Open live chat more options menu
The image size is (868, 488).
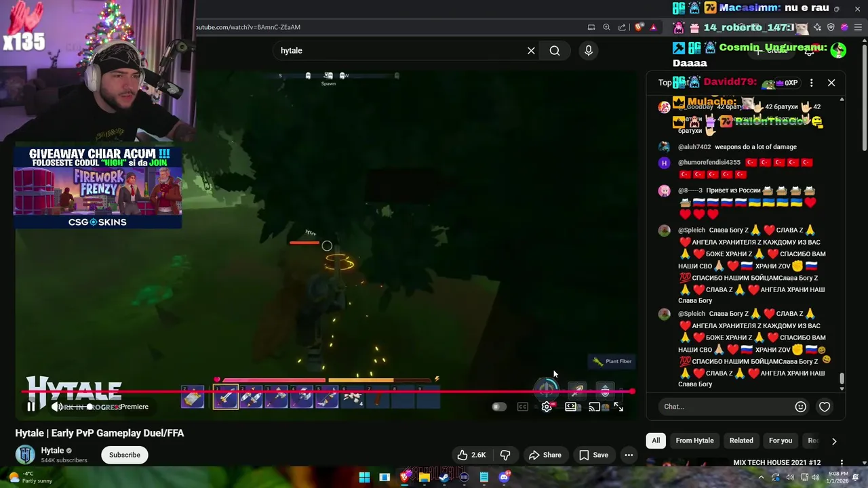tap(812, 83)
